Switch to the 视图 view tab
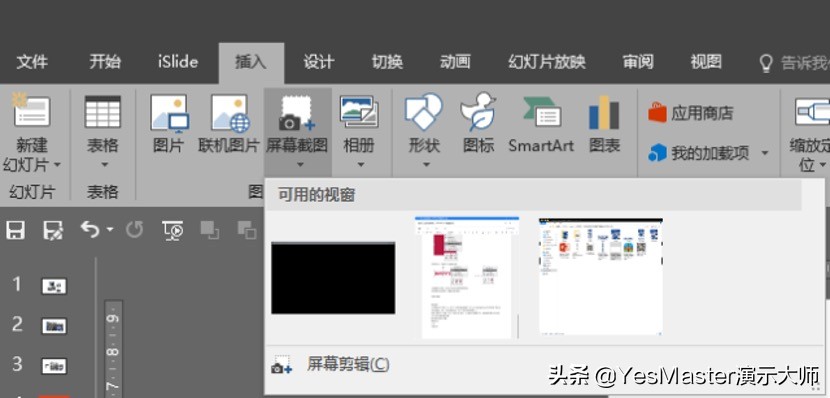Screen dimensions: 830x398 point(706,62)
